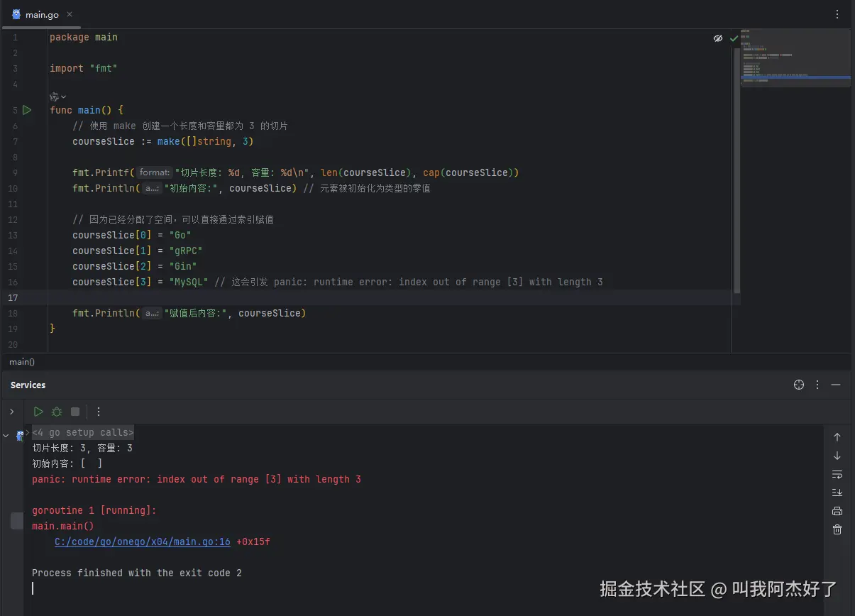Click the import "fmt" line
This screenshot has height=616, width=855.
[x=84, y=68]
